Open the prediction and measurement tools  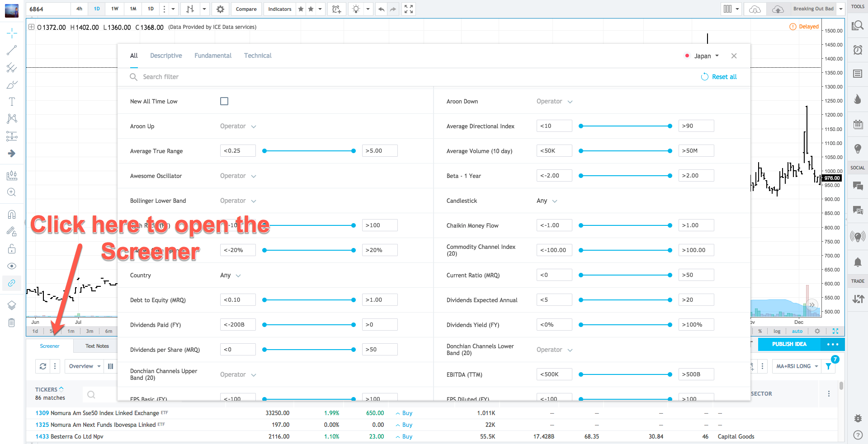(12, 136)
